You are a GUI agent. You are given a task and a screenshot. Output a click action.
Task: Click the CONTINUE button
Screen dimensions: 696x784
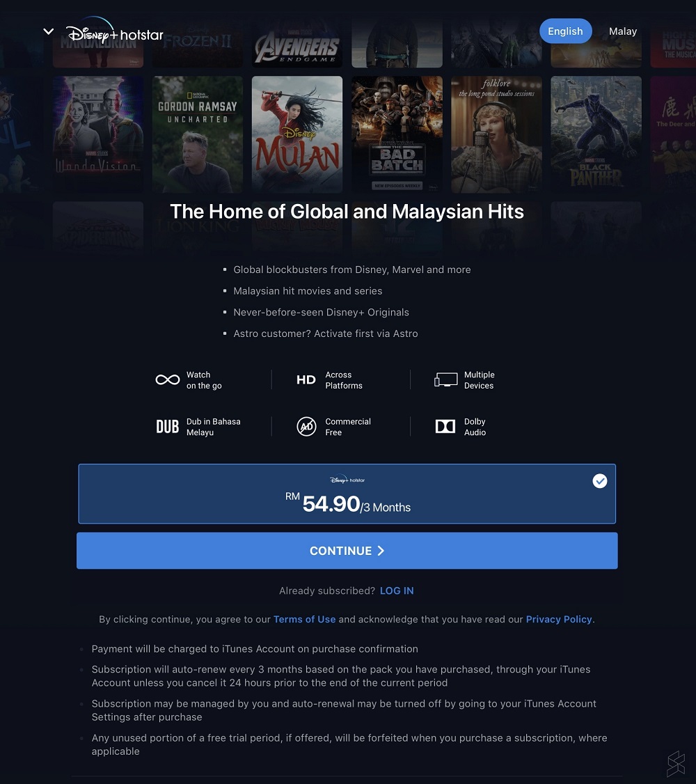coord(347,551)
